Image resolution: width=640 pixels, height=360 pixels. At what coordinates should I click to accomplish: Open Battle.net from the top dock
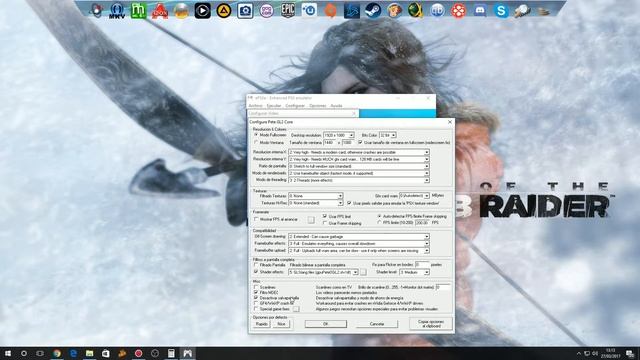351,11
